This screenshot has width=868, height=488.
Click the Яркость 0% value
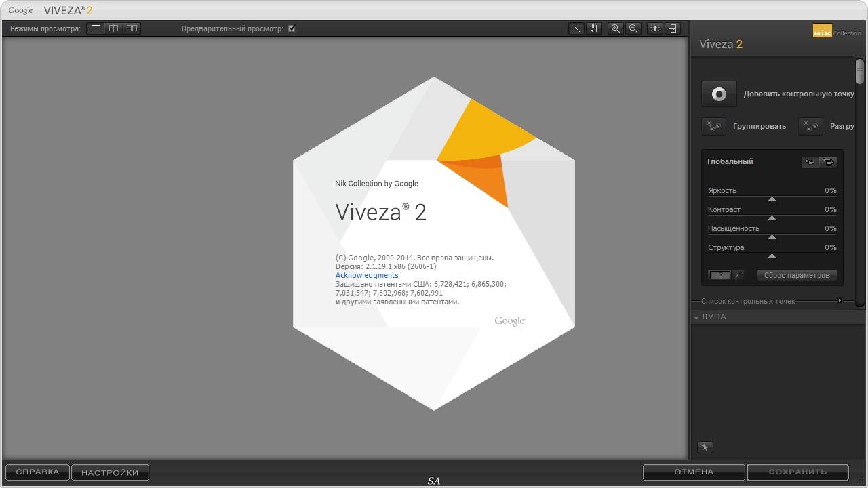coord(831,190)
